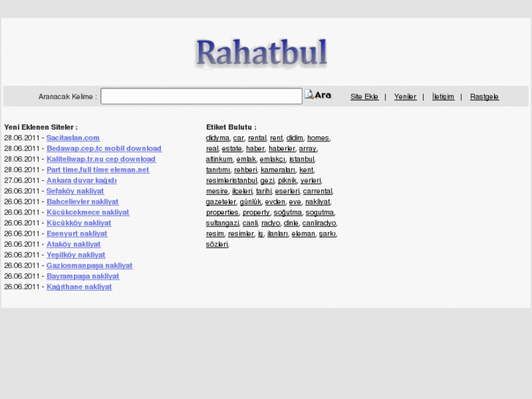Select the estate tag
This screenshot has width=532, height=399.
tap(232, 149)
